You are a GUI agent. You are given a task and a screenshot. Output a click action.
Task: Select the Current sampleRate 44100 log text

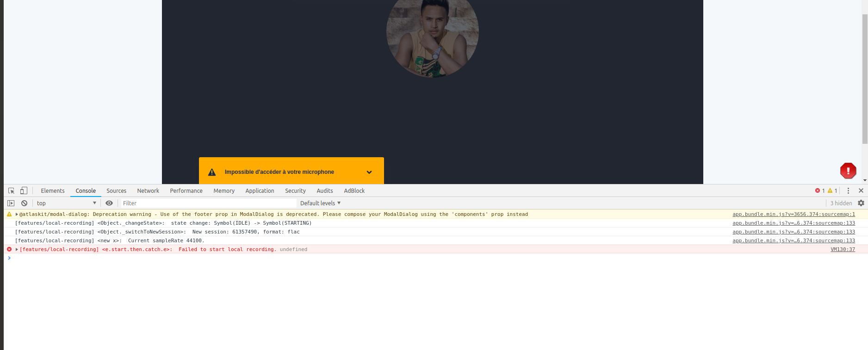coord(166,241)
